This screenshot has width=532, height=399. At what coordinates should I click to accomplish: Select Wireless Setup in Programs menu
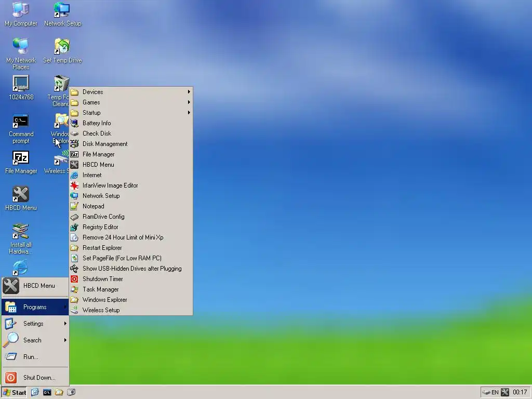tap(131, 310)
